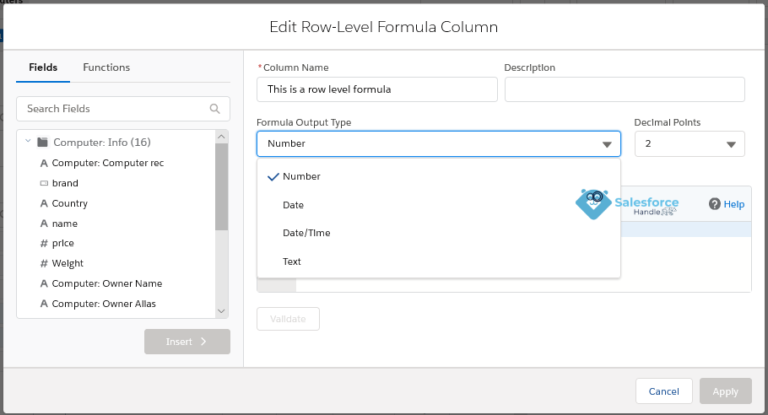This screenshot has width=768, height=415.
Task: Select the price field row
Action: [116, 243]
